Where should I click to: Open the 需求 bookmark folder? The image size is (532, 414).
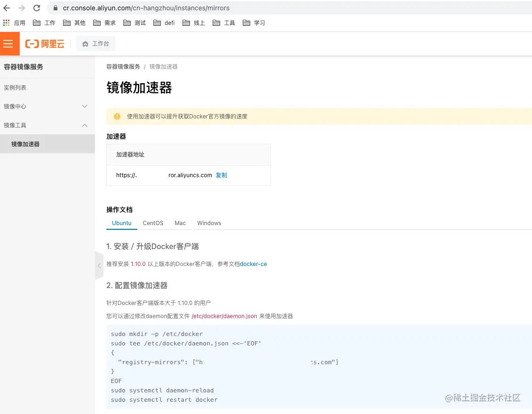click(x=104, y=23)
